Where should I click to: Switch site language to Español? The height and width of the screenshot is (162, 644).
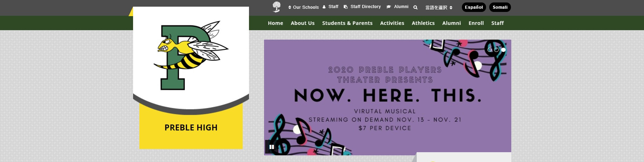click(x=474, y=7)
